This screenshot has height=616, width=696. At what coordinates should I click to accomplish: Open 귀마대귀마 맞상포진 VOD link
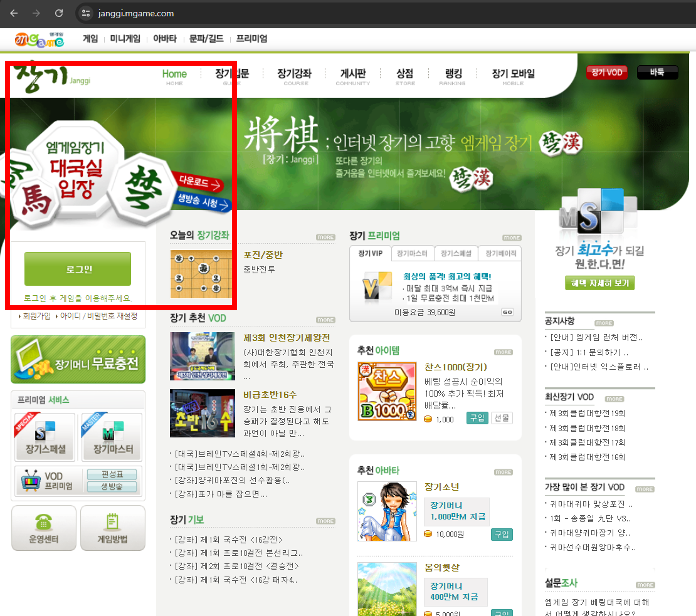point(591,504)
